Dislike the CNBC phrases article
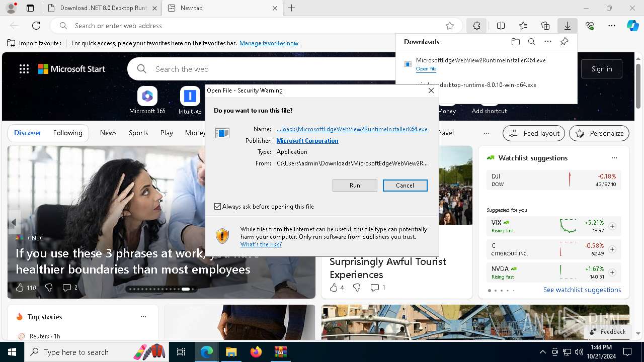Viewport: 644px width, 362px height. pos(49,288)
